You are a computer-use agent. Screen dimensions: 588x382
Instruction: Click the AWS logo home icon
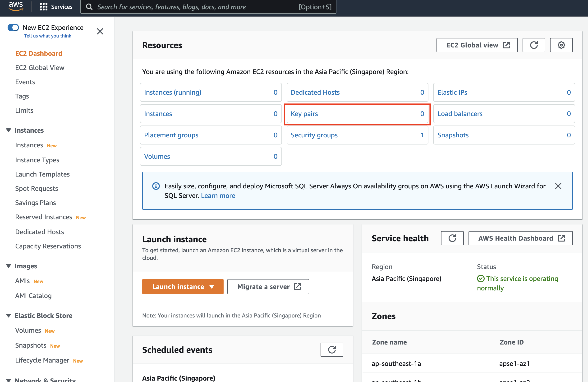(x=16, y=7)
